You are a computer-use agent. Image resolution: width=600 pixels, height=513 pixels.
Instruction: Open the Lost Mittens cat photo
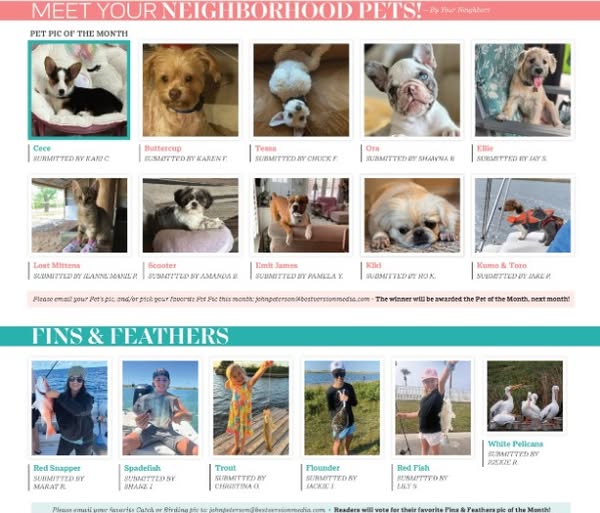pos(79,215)
